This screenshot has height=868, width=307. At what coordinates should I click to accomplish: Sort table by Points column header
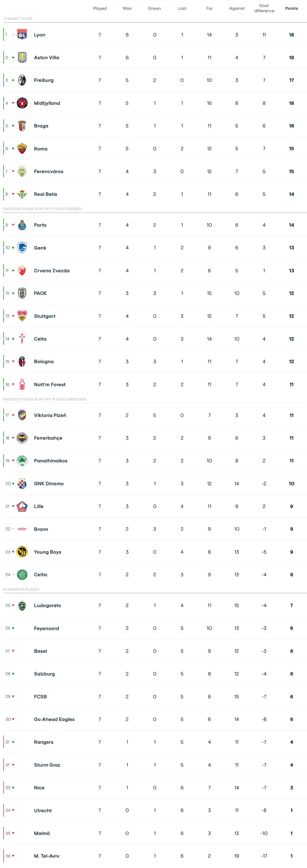[x=291, y=8]
